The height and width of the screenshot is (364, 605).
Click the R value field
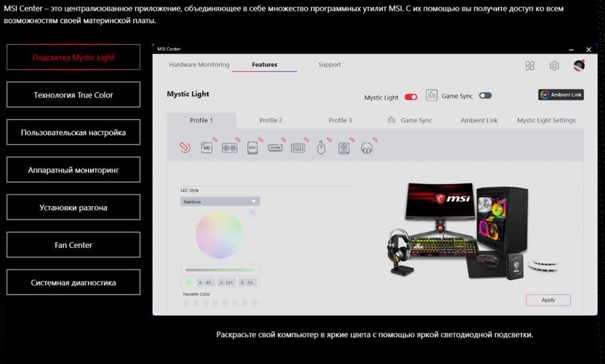coord(206,282)
